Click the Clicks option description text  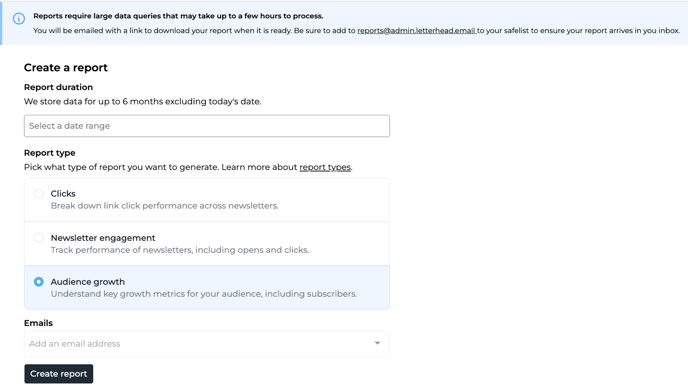165,206
